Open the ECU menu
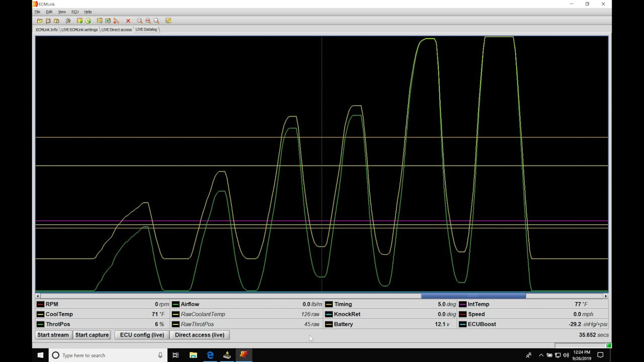Screen dimensions: 644x362 tap(75, 12)
